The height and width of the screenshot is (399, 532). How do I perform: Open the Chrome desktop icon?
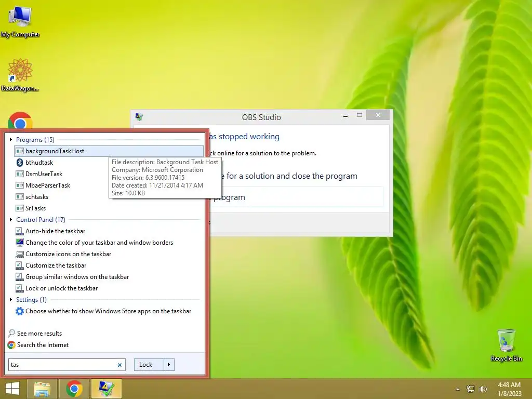[x=20, y=121]
